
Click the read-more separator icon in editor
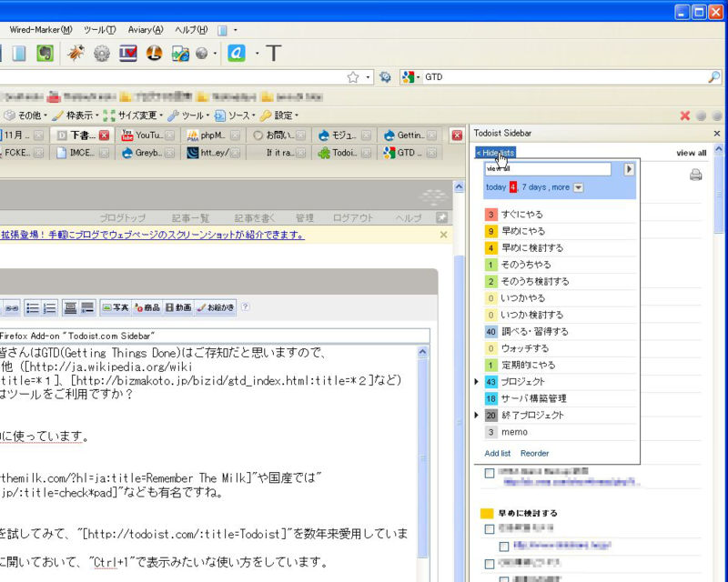coord(87,307)
